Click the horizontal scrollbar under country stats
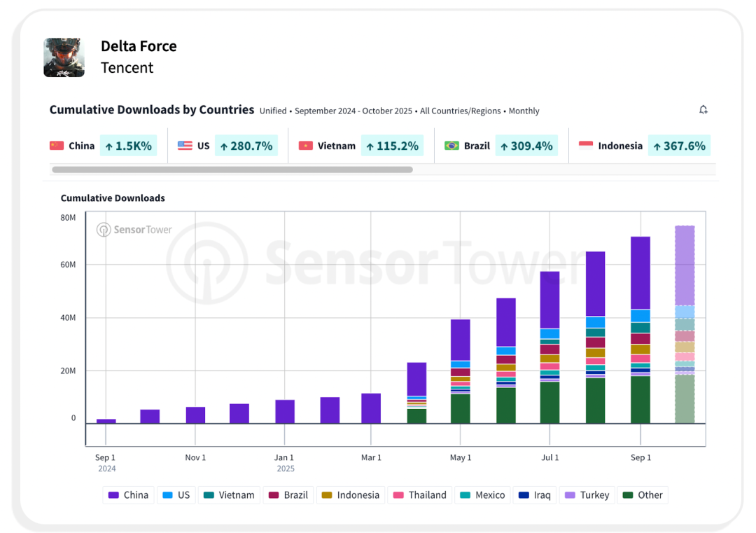This screenshot has height=533, width=756. point(232,169)
